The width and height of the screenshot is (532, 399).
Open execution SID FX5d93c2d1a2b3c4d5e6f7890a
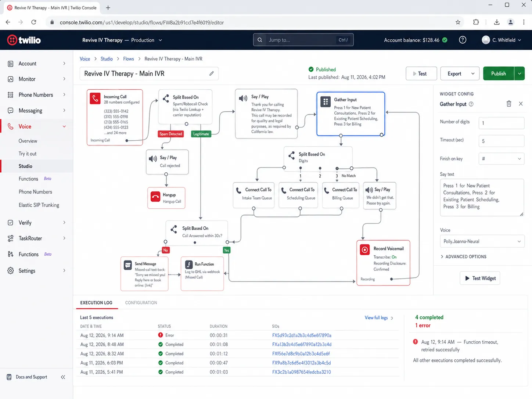302,335
